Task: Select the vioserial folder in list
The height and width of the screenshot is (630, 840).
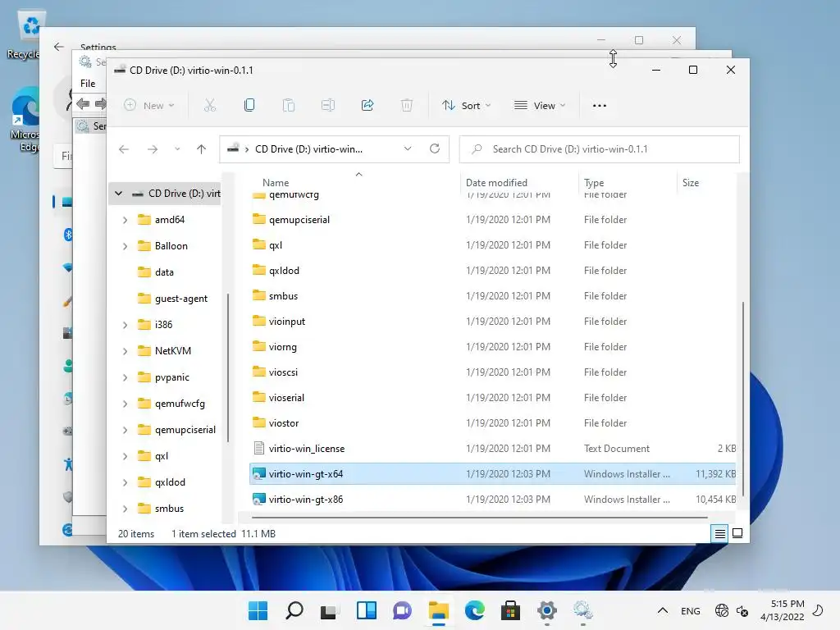Action: [x=492, y=398]
